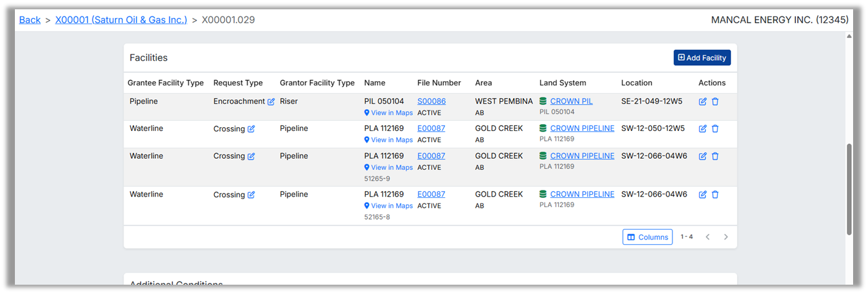Delete the SW-12-050-12W5 facility row
The width and height of the screenshot is (868, 294).
[715, 129]
